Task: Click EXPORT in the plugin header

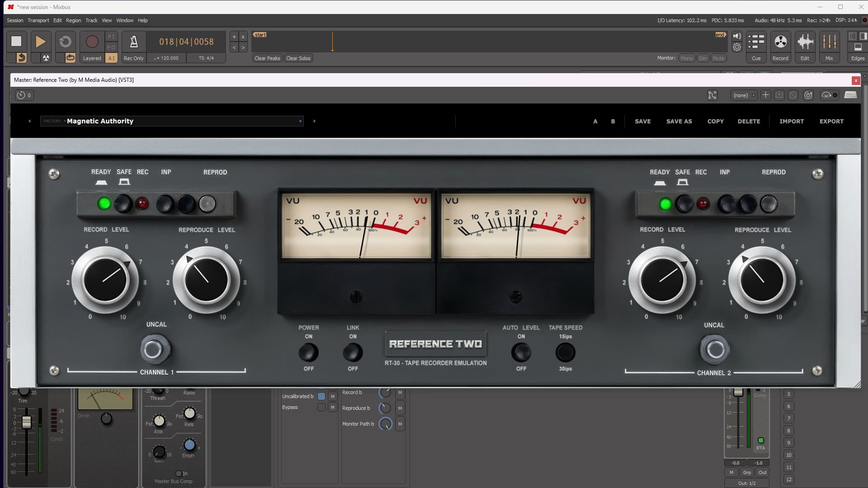Action: tap(831, 121)
